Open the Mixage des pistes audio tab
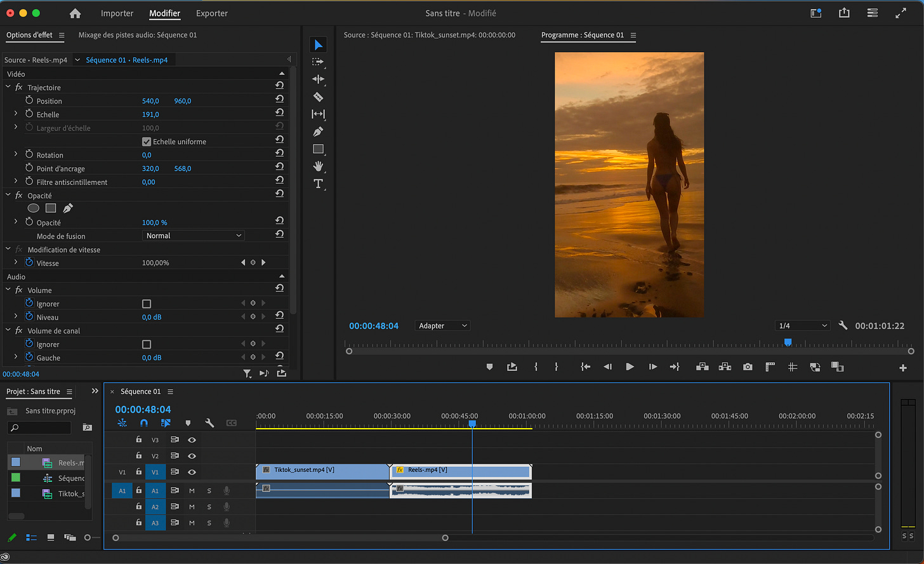Screen dimensions: 924x564 click(x=138, y=35)
